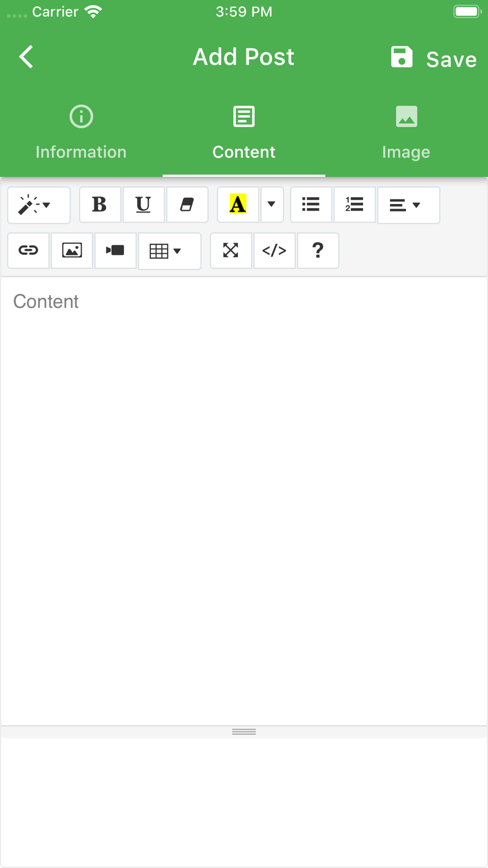Open the paragraph alignment dropdown
The height and width of the screenshot is (868, 488).
point(408,205)
